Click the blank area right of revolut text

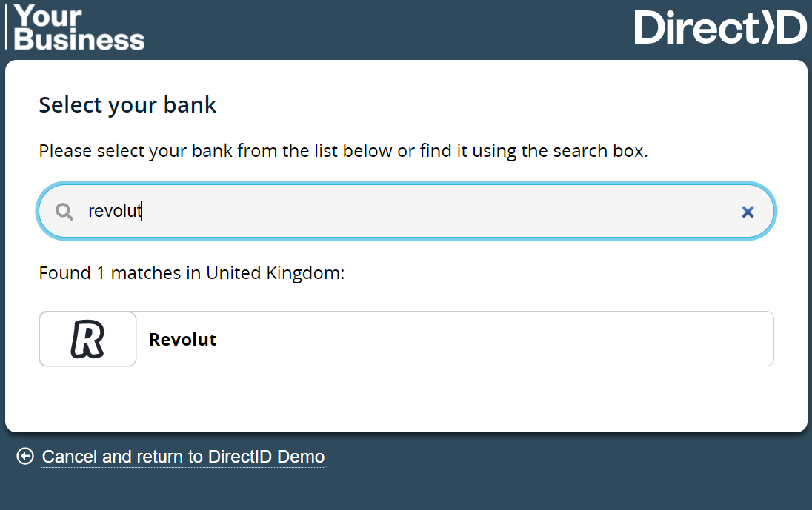[440, 211]
